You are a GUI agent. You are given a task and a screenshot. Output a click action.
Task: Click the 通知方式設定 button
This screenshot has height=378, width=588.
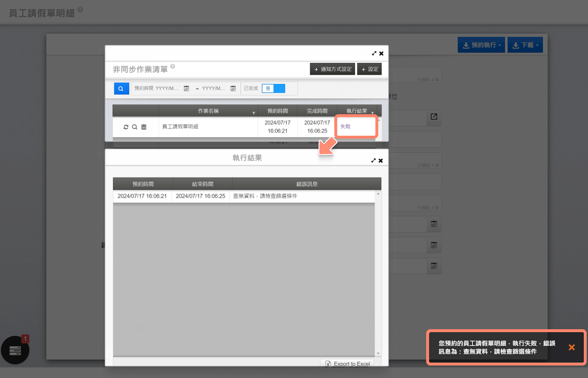point(332,69)
